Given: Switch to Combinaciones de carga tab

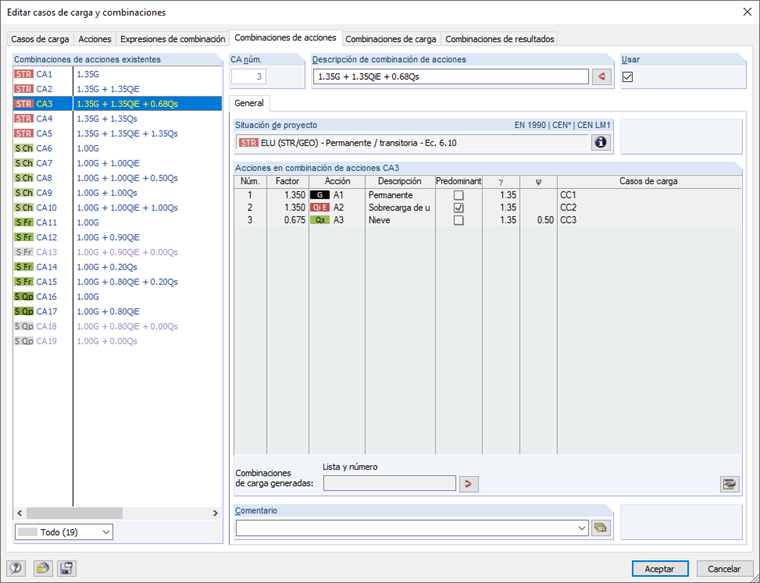Looking at the screenshot, I should [391, 39].
